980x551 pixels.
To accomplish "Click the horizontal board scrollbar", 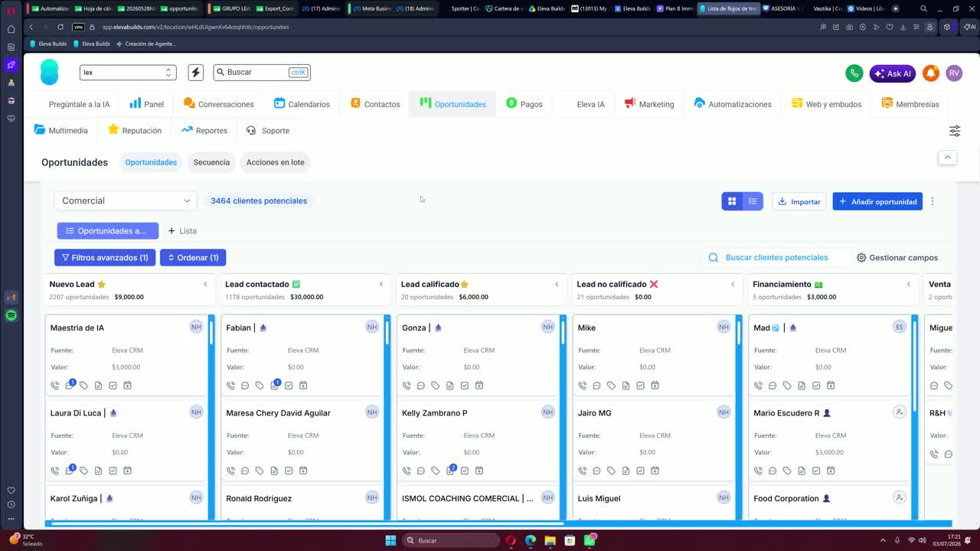I will (x=305, y=523).
